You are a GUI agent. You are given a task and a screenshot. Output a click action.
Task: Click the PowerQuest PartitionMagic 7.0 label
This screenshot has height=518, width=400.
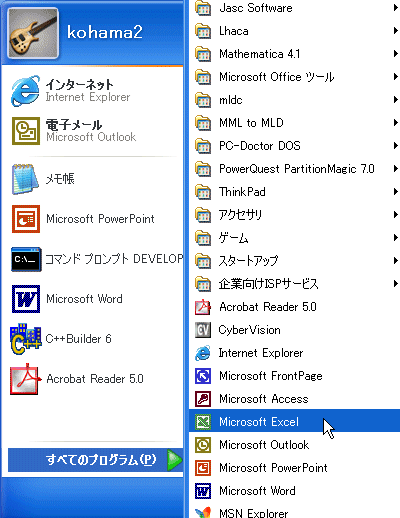click(297, 169)
